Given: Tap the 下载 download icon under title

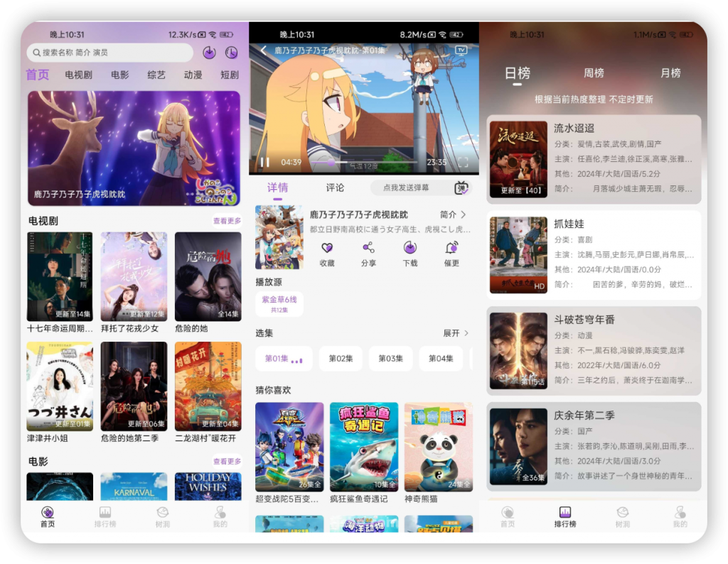Looking at the screenshot, I should pos(410,248).
